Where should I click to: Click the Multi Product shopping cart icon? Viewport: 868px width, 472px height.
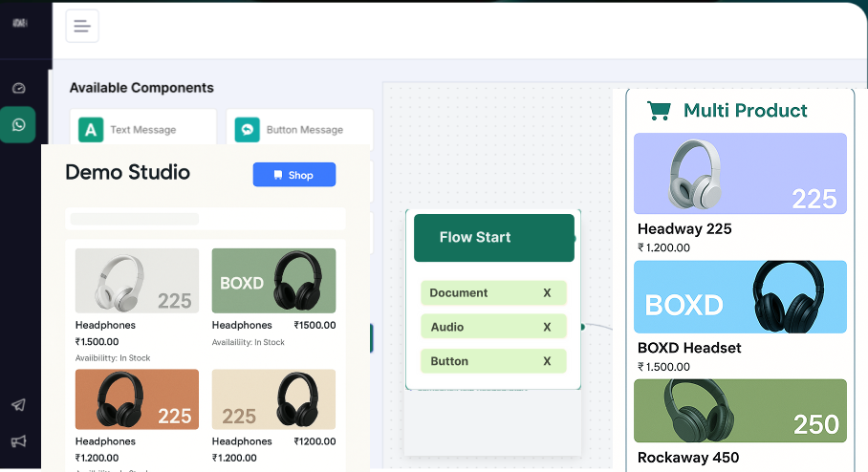pyautogui.click(x=659, y=111)
